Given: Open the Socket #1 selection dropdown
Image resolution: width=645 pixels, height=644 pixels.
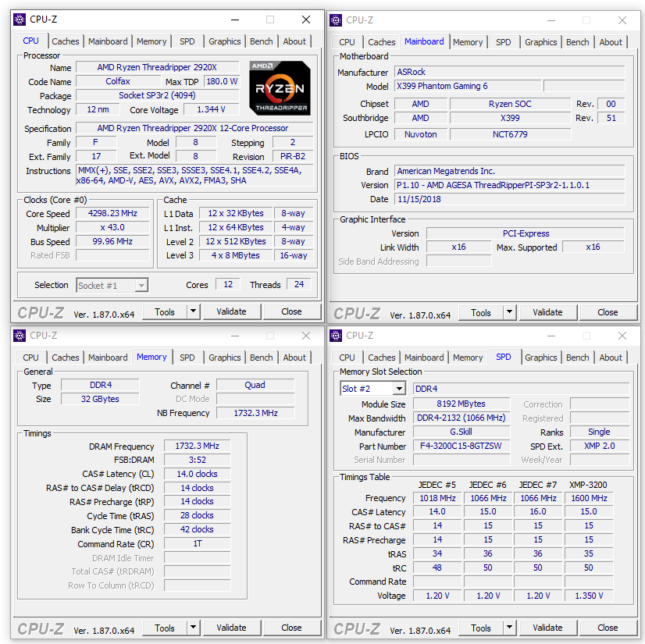Looking at the screenshot, I should pos(141,285).
